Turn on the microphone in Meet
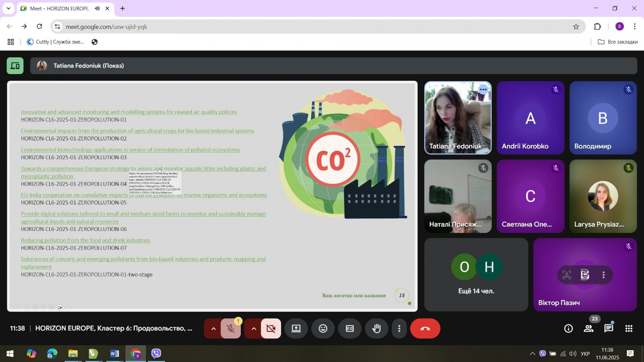This screenshot has height=362, width=644. [x=231, y=328]
